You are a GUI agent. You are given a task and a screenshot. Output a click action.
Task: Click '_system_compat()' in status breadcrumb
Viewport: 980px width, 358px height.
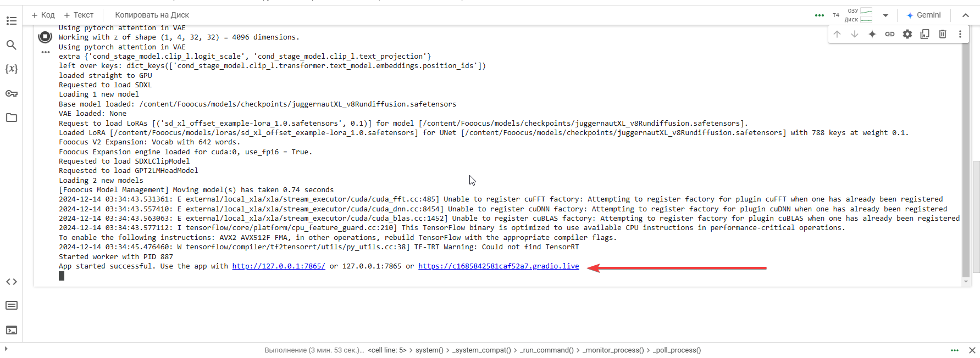pos(481,350)
